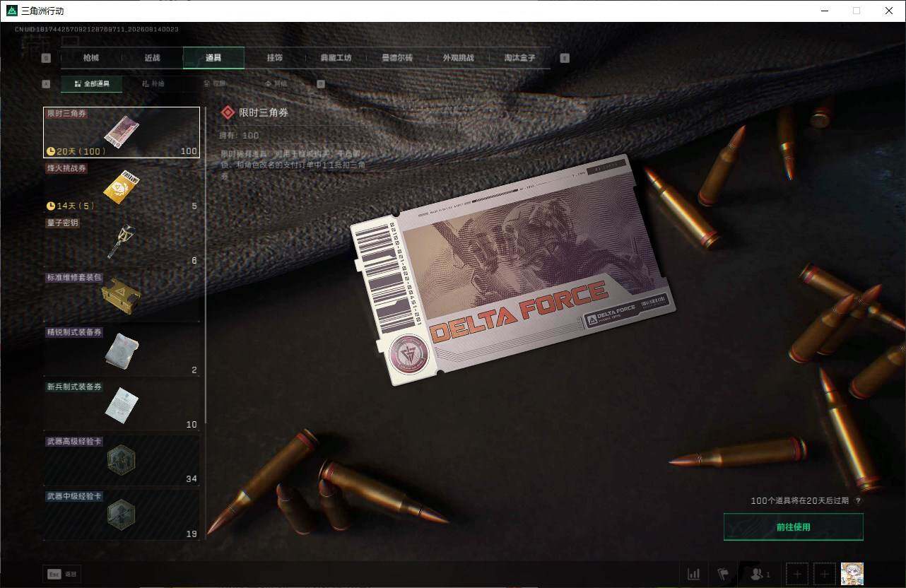Close the 三角洲行动 window
Screen dimensions: 906x588
(x=889, y=11)
